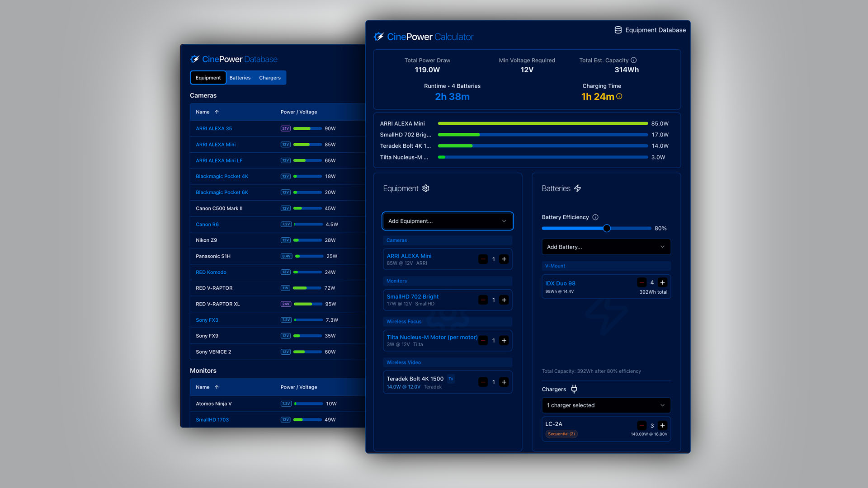
Task: Click the Panasonic S1H row
Action: [278, 256]
